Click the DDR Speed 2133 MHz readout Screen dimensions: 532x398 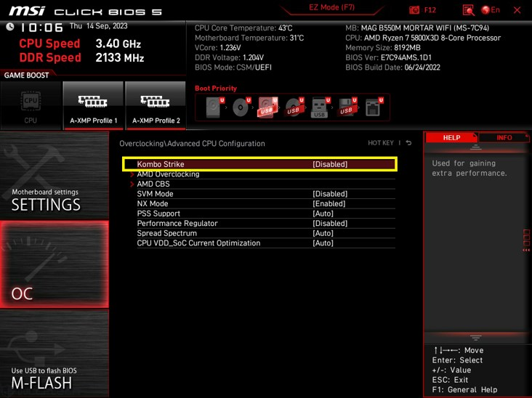point(82,57)
